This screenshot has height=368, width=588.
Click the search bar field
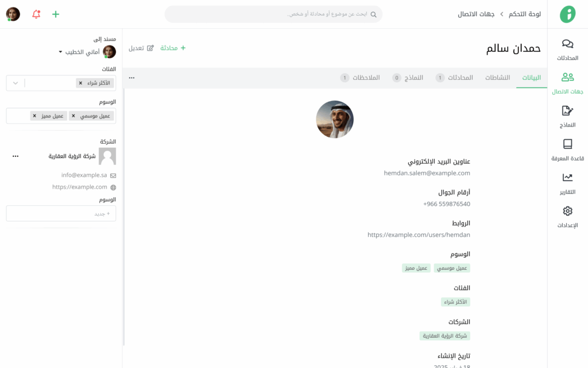tap(273, 14)
